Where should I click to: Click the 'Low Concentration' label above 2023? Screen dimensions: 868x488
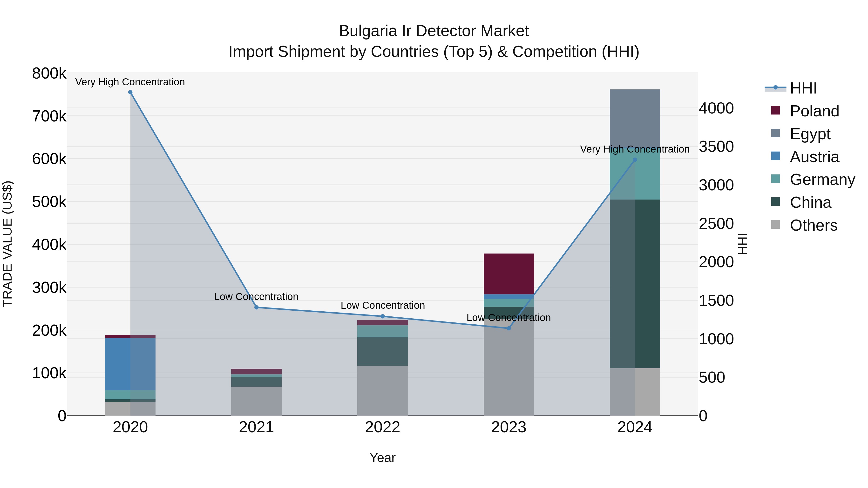click(509, 318)
